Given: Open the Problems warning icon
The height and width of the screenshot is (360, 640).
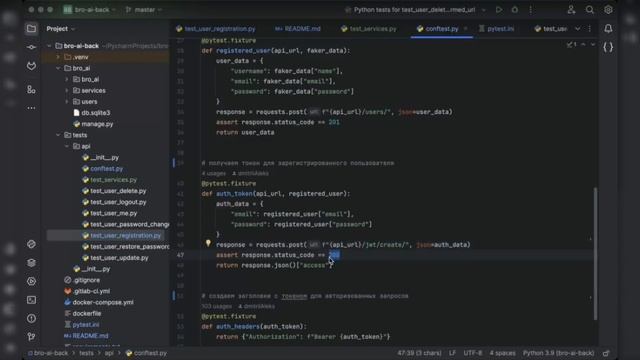Looking at the screenshot, I should point(31,318).
